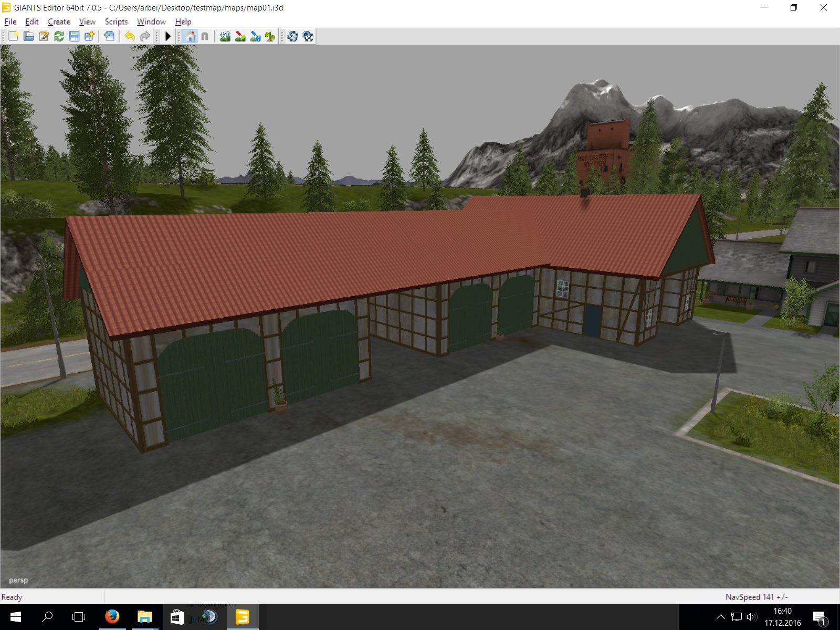Screen dimensions: 840x630
Task: Open the Scripts menu
Action: [x=116, y=22]
